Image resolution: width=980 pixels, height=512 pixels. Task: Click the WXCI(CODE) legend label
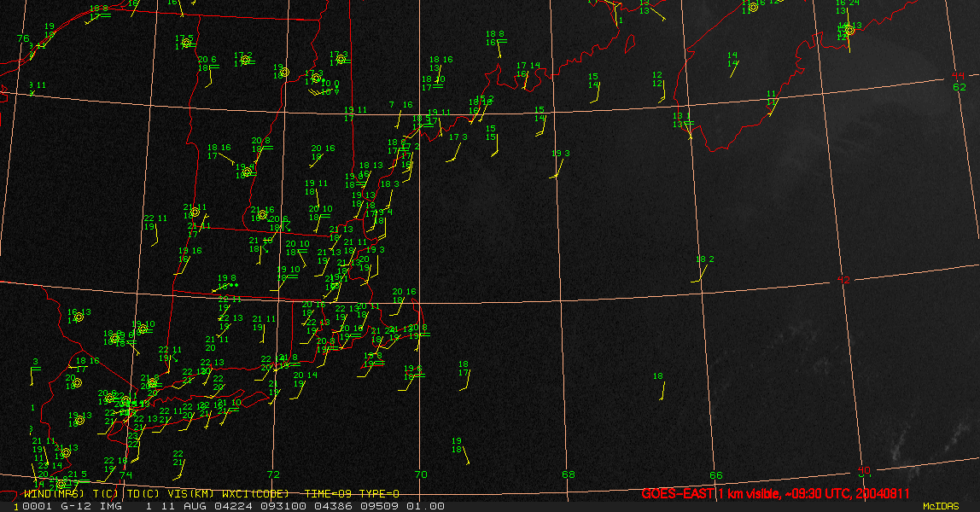(255, 494)
